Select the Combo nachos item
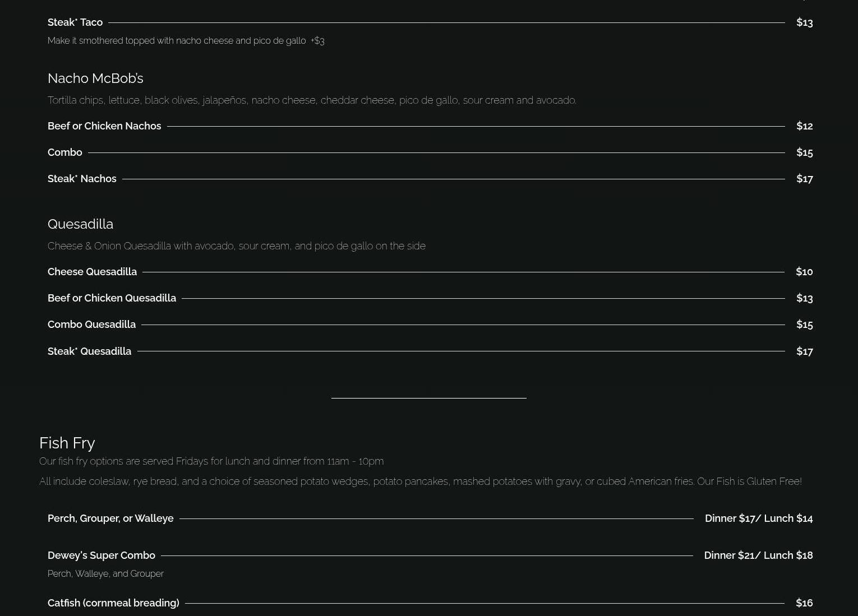 [x=65, y=152]
